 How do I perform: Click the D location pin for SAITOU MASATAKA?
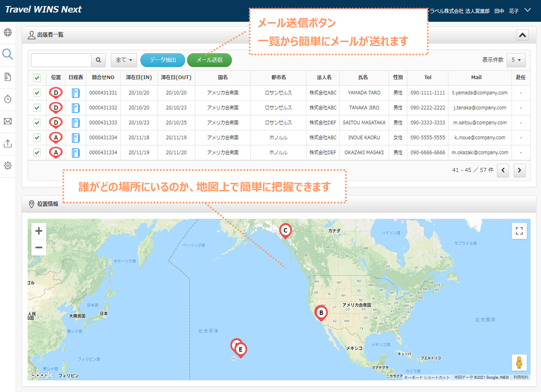point(56,123)
